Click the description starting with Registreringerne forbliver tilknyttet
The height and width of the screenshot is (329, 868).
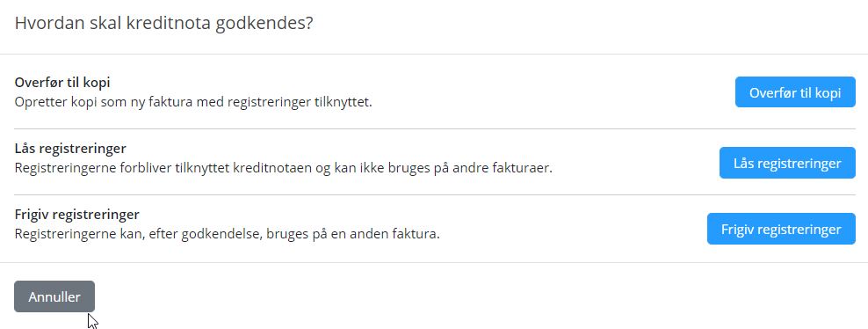[284, 168]
